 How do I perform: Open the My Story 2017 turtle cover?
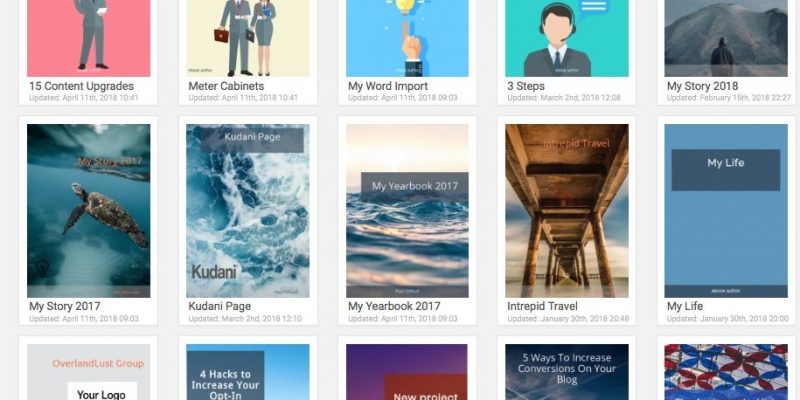click(88, 211)
